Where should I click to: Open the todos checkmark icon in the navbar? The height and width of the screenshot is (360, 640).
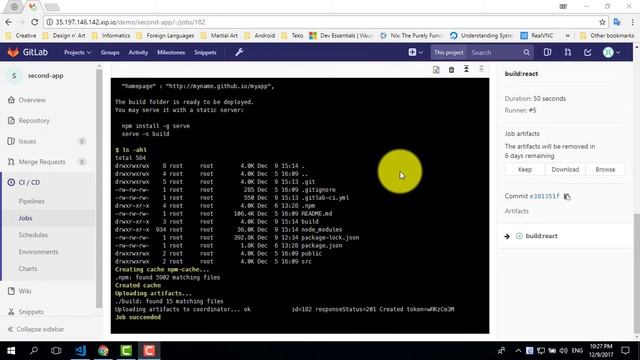click(588, 52)
